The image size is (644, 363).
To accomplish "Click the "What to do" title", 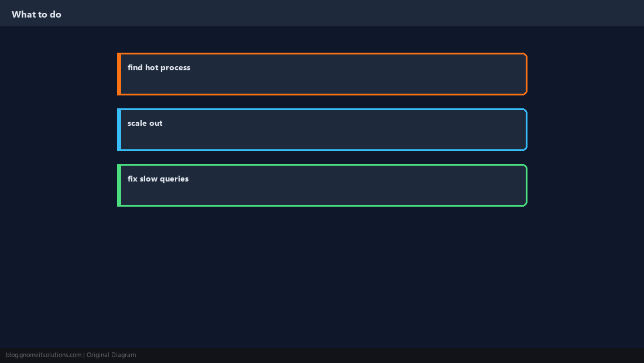I will [x=36, y=15].
